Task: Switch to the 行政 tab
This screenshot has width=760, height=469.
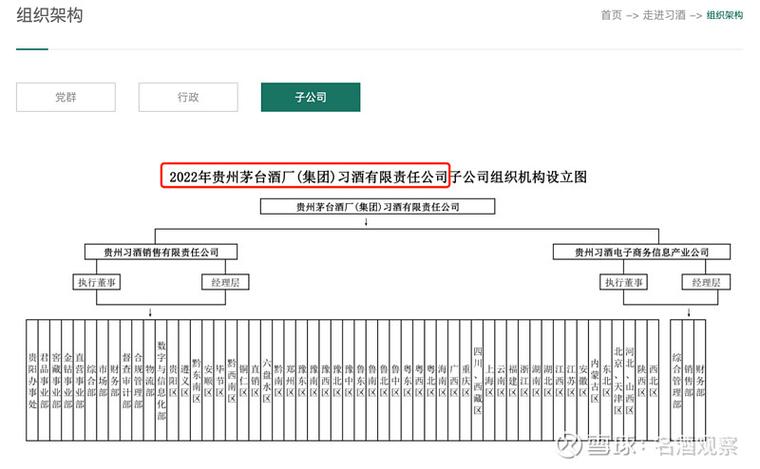Action: tap(188, 97)
